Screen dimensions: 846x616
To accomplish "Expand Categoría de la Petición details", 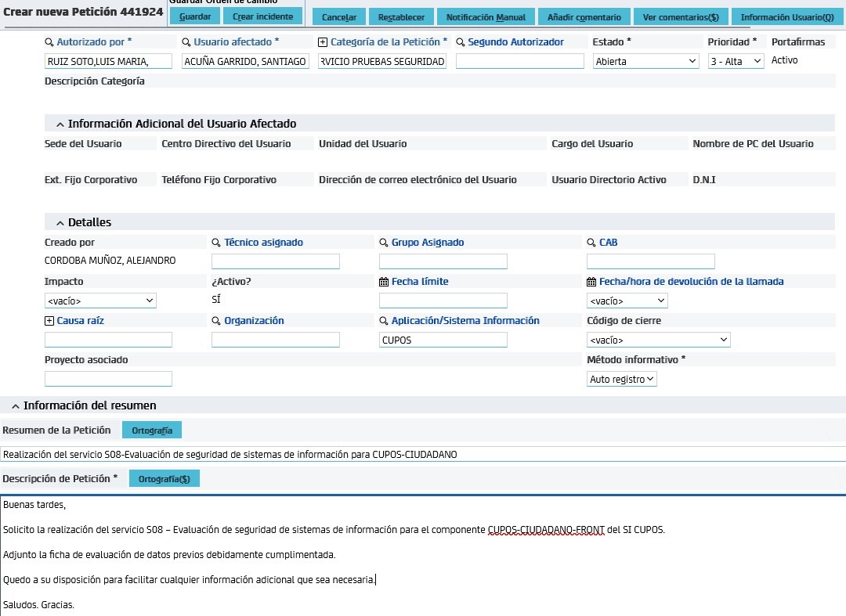I will (322, 41).
